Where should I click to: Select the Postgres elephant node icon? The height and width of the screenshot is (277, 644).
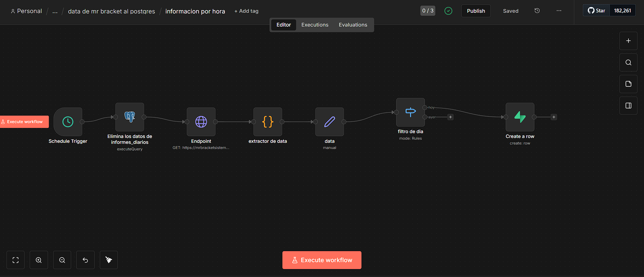pos(130,117)
